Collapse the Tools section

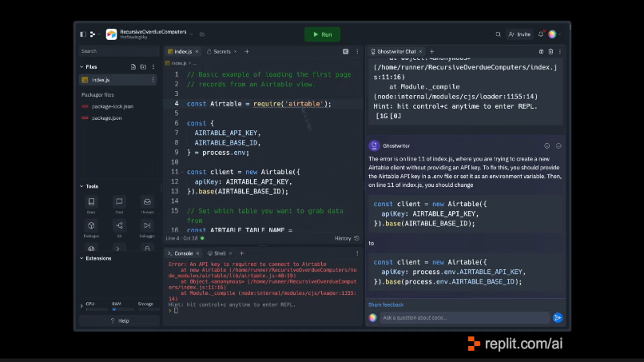[x=81, y=186]
